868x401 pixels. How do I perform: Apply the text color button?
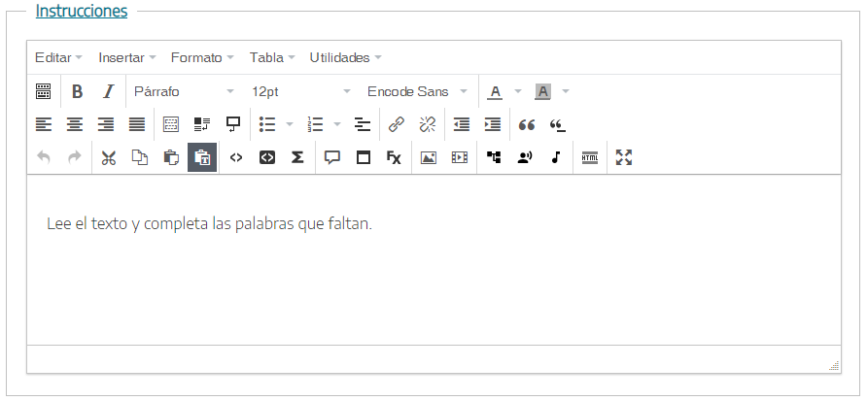[495, 91]
